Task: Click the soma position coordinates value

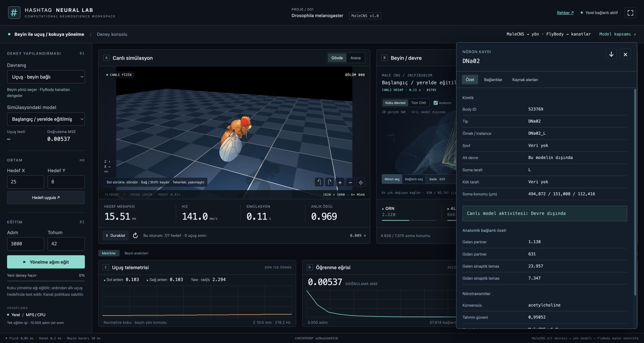Action: (x=561, y=194)
